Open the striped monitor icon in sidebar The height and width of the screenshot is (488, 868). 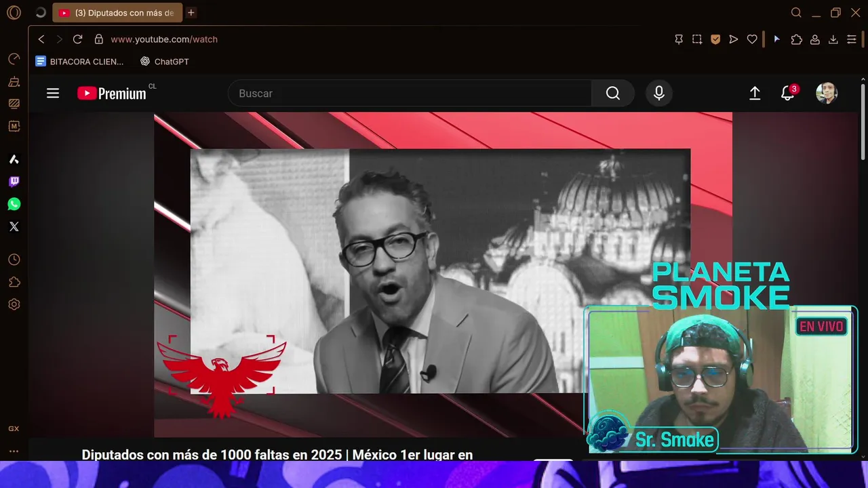(x=14, y=104)
